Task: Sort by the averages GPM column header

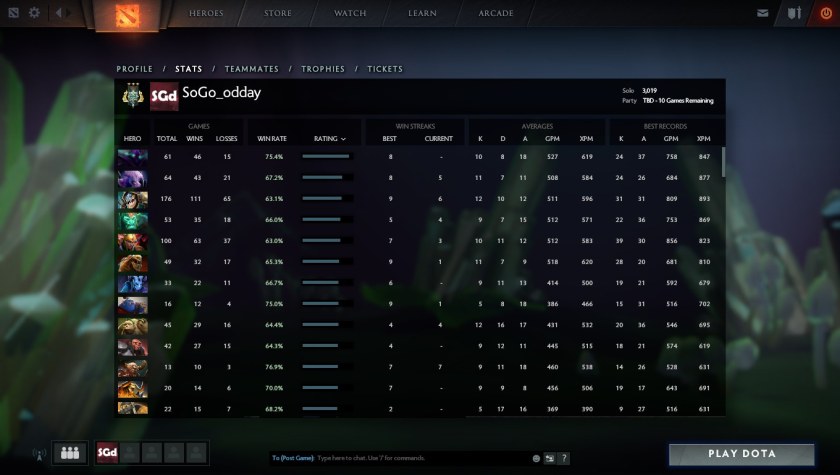Action: click(x=552, y=139)
